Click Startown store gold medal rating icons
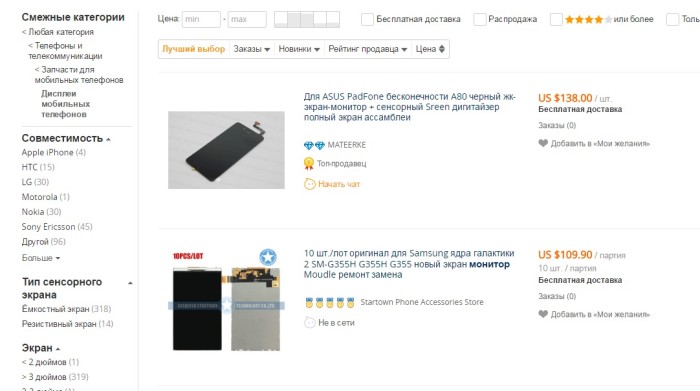This screenshot has height=391, width=700. (330, 303)
